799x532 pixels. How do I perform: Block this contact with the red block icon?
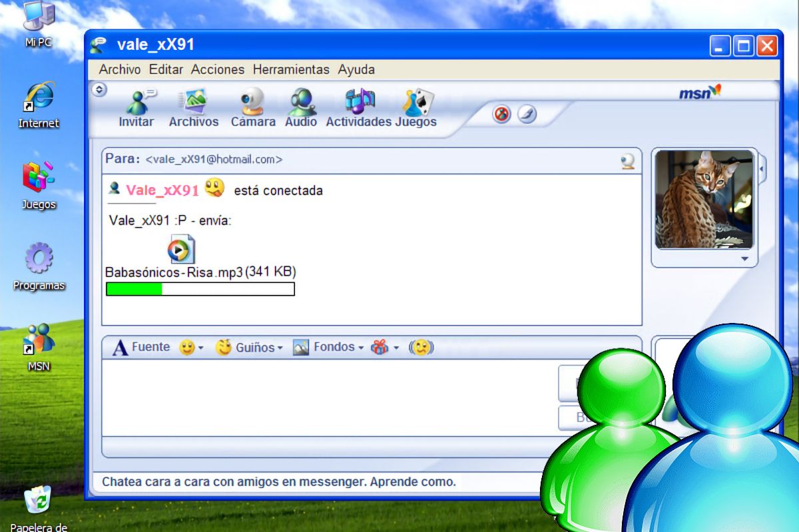click(500, 114)
